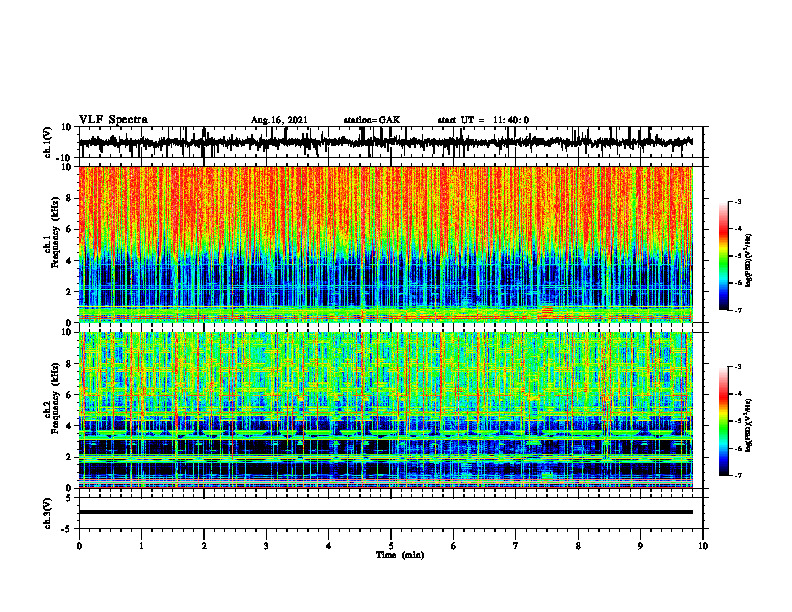Click the time axis tick label "10" at the end
Screen dimensions: 792x612
point(703,546)
